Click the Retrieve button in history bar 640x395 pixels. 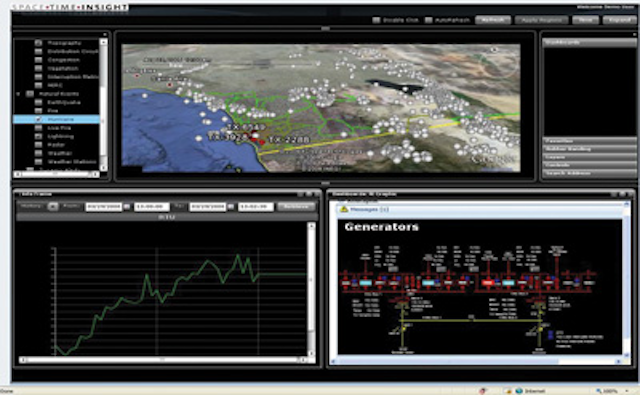click(x=296, y=206)
